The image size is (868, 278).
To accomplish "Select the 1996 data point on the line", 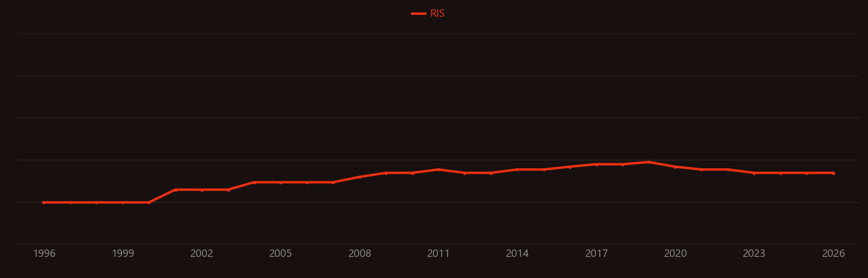I will pos(43,202).
